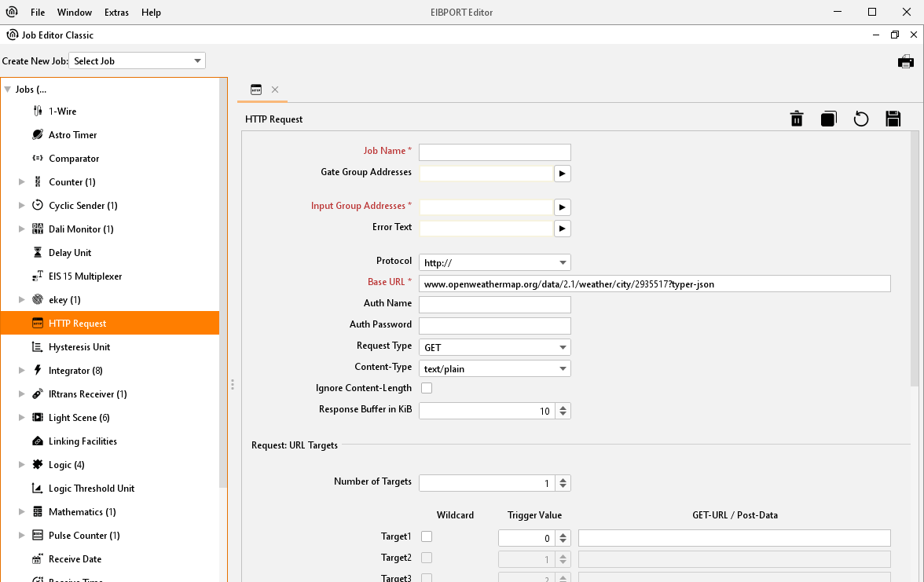Image resolution: width=924 pixels, height=582 pixels.
Task: Open the Extras menu
Action: (x=116, y=13)
